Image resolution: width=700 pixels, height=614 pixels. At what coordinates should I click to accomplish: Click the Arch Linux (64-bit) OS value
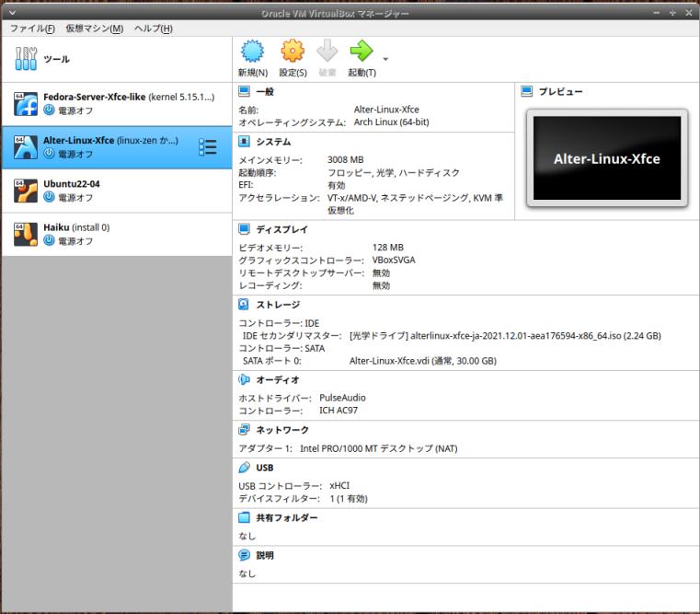[391, 122]
